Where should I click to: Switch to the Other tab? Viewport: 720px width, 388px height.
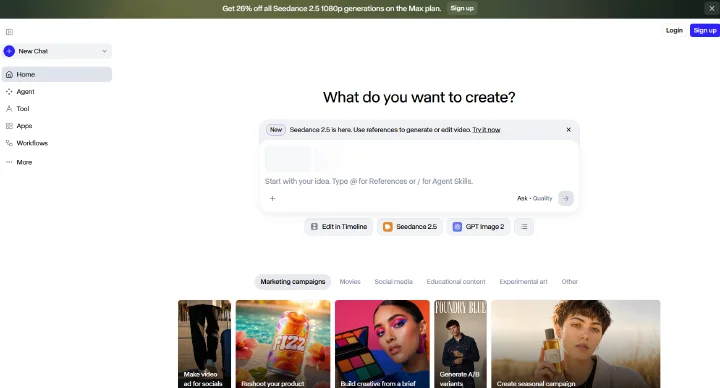tap(569, 282)
